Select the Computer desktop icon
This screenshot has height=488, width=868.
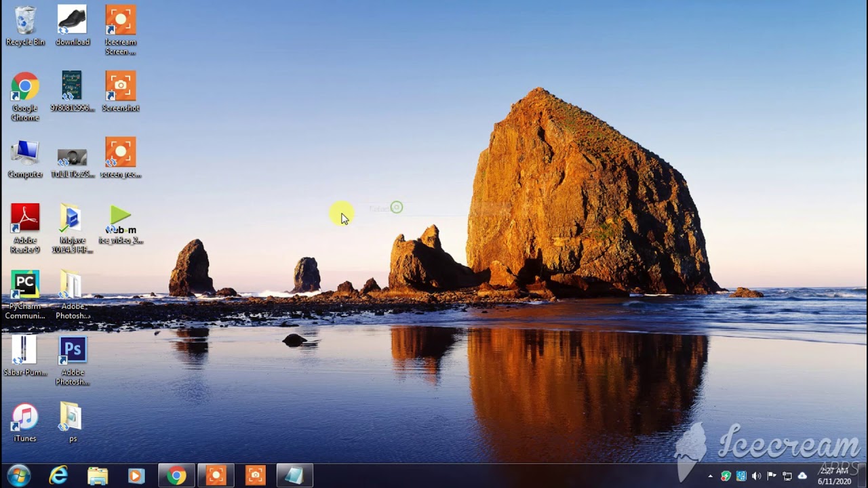[x=25, y=159]
